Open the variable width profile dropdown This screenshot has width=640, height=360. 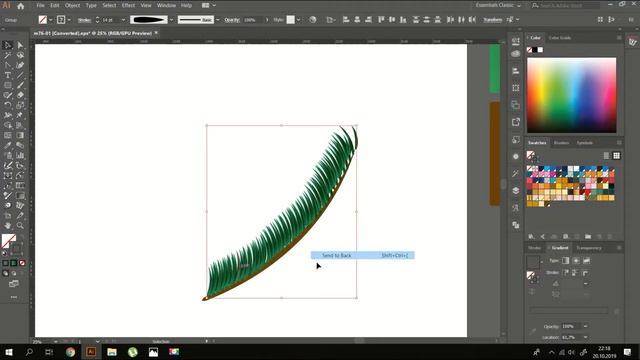(x=171, y=20)
